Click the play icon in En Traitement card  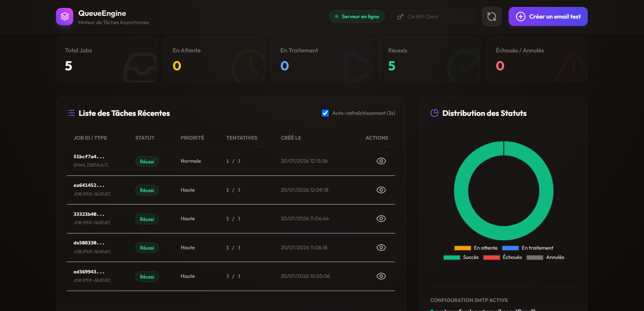tap(357, 66)
